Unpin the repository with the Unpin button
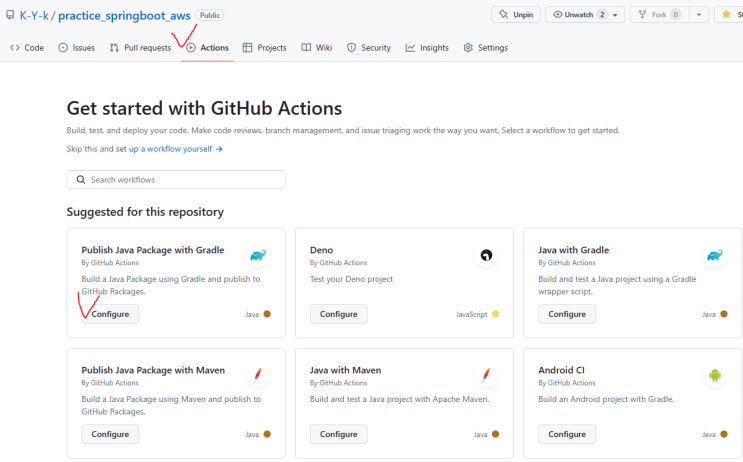Viewport: 743px width, 462px height. pos(516,15)
